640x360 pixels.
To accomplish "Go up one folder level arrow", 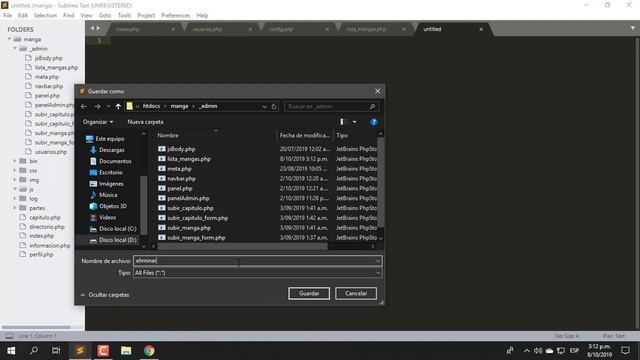I will (118, 106).
